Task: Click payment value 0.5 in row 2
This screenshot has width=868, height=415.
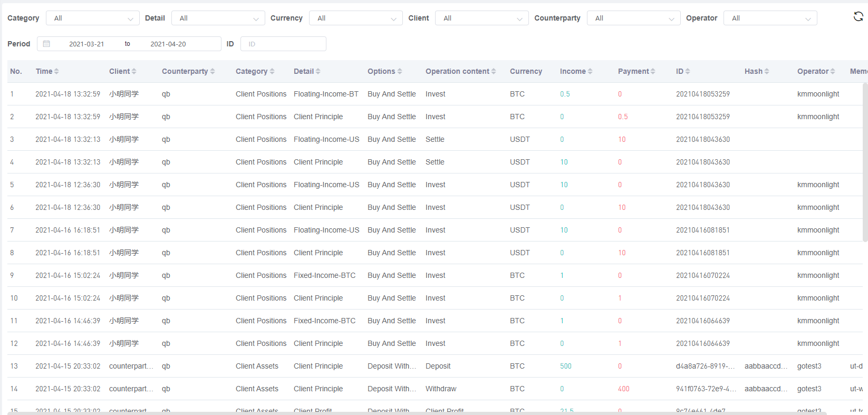Action: tap(623, 117)
